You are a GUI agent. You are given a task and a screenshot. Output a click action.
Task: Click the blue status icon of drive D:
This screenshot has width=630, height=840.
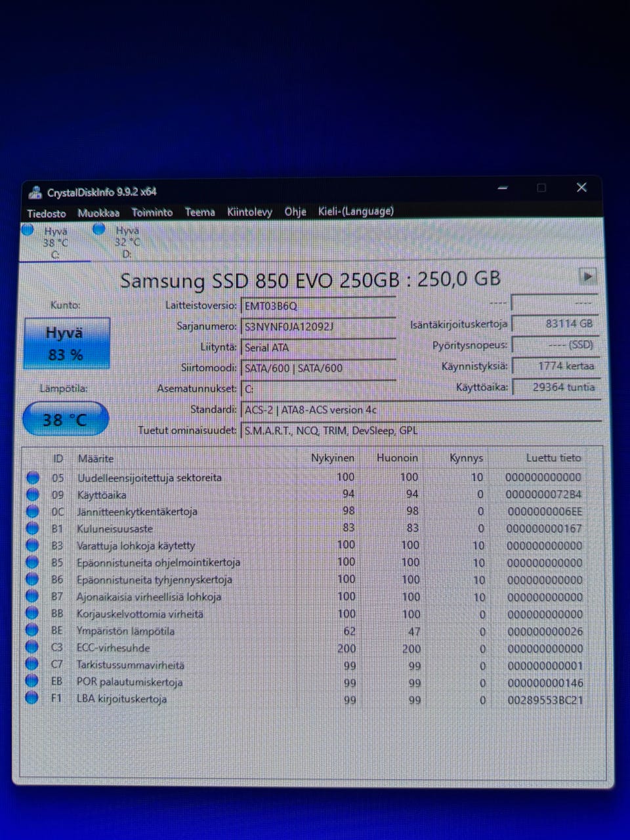click(99, 229)
